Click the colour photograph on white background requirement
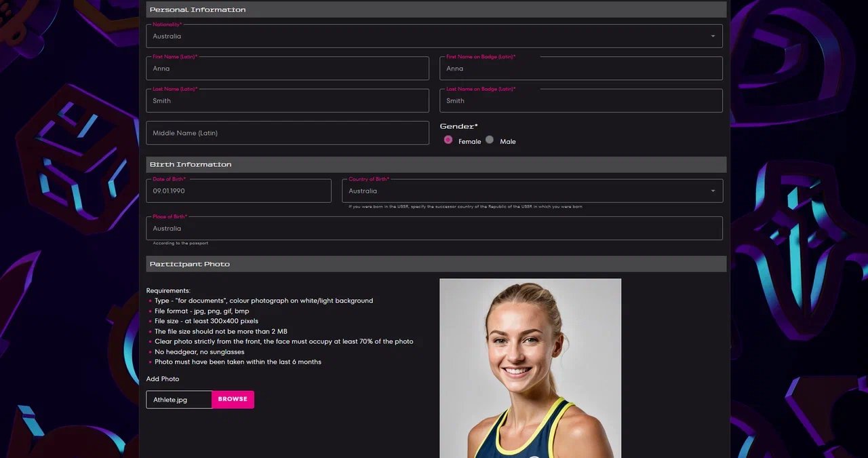The height and width of the screenshot is (458, 868). pos(264,301)
